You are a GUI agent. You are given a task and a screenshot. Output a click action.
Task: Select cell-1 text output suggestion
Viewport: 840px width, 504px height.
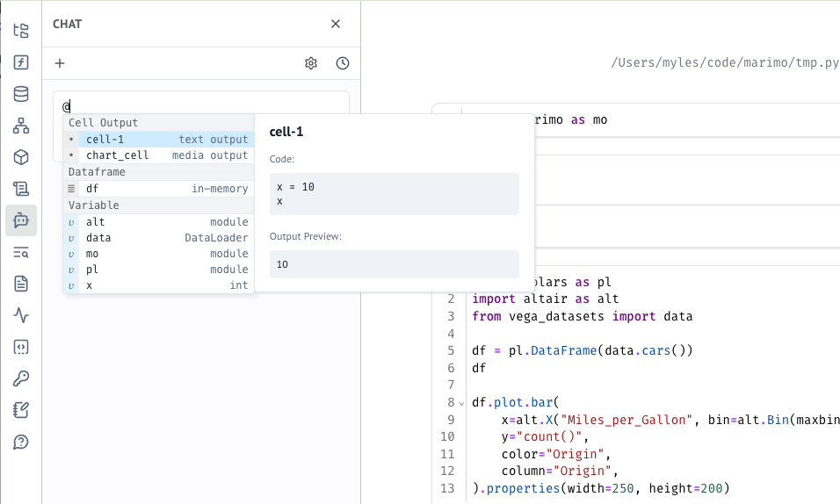click(158, 140)
